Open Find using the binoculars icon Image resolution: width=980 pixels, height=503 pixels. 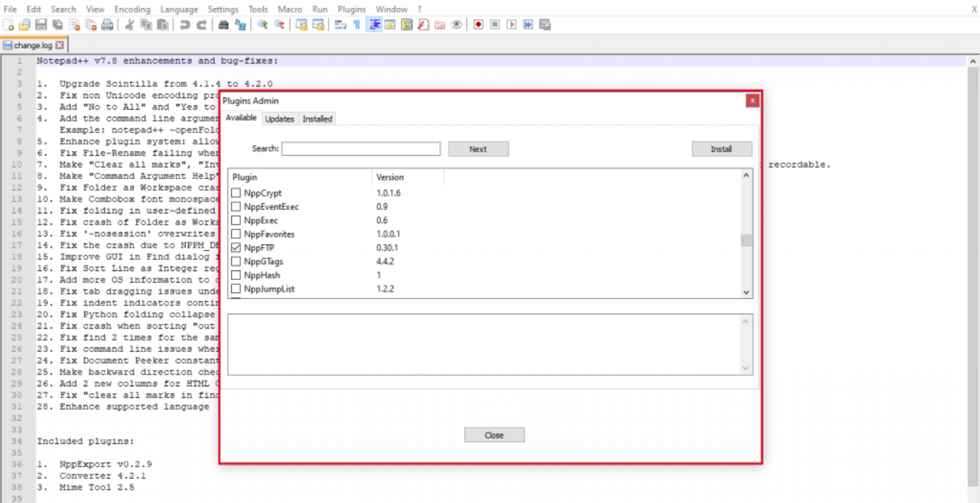click(x=223, y=25)
